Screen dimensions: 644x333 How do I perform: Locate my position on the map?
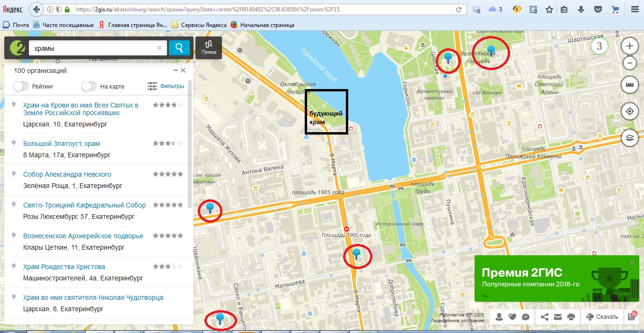pos(629,112)
